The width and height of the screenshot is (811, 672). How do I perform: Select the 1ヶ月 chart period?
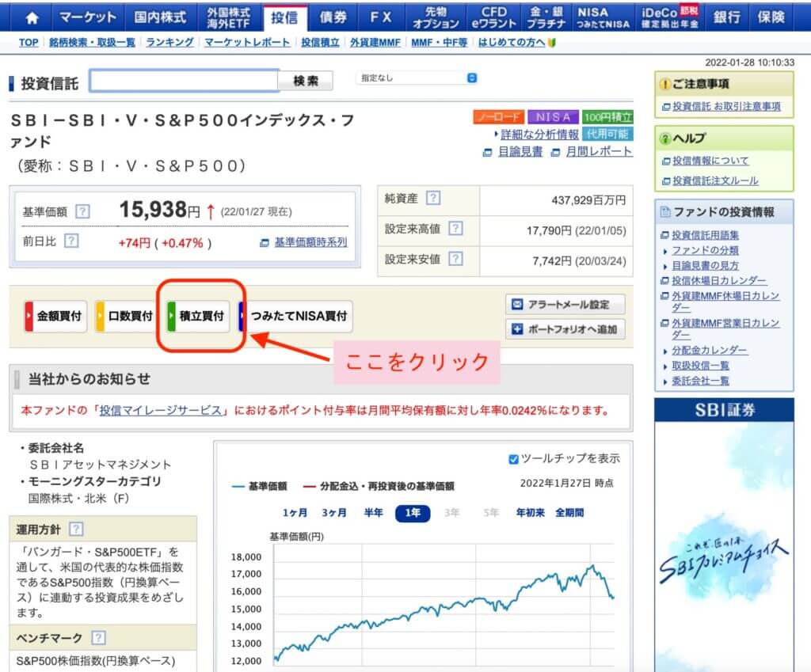coord(295,513)
